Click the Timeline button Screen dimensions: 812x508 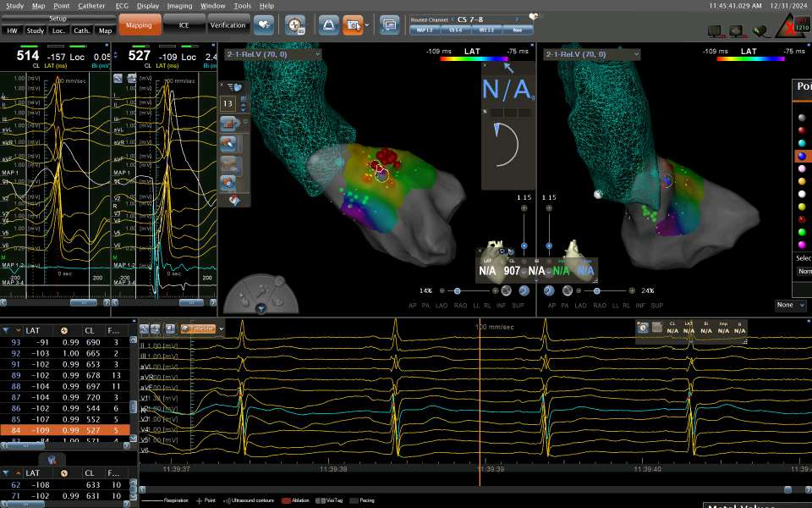click(197, 329)
